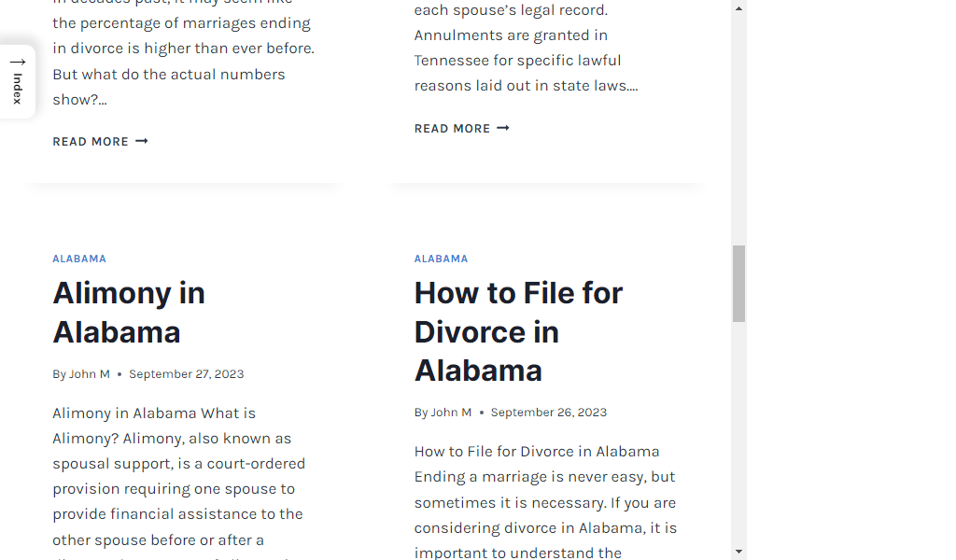Click the date September 27, 2023
This screenshot has width=956, height=560.
tap(186, 374)
